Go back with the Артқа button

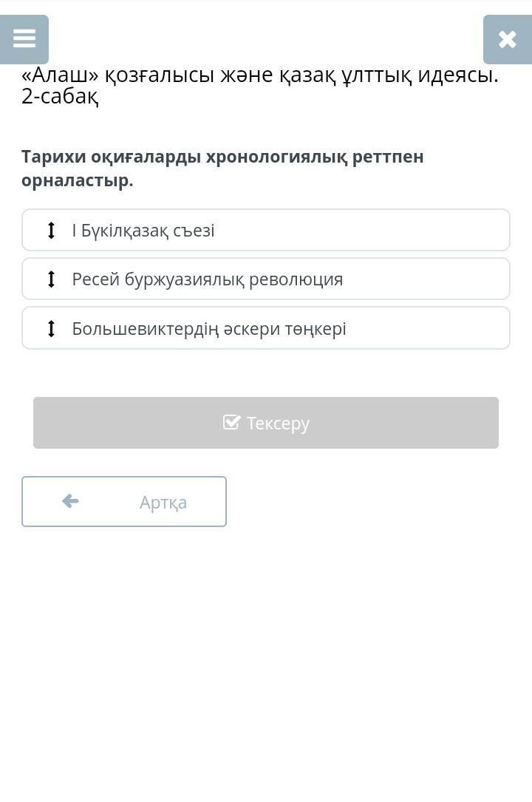[x=124, y=502]
